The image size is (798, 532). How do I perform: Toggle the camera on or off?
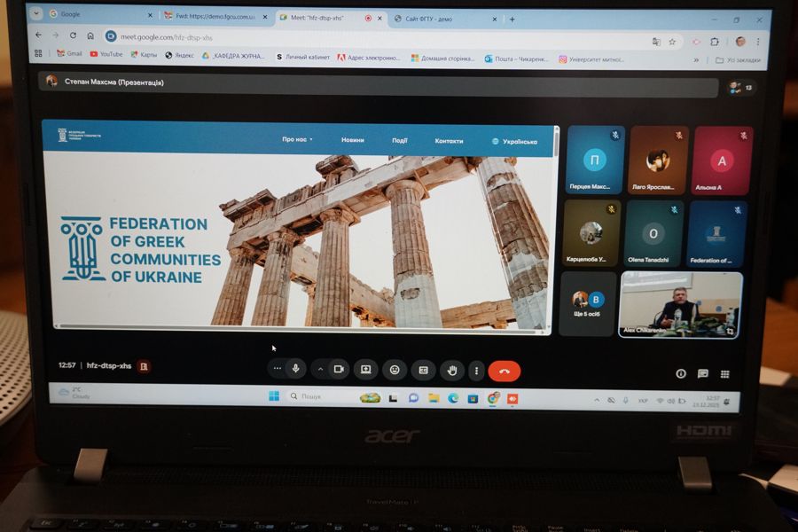(338, 369)
